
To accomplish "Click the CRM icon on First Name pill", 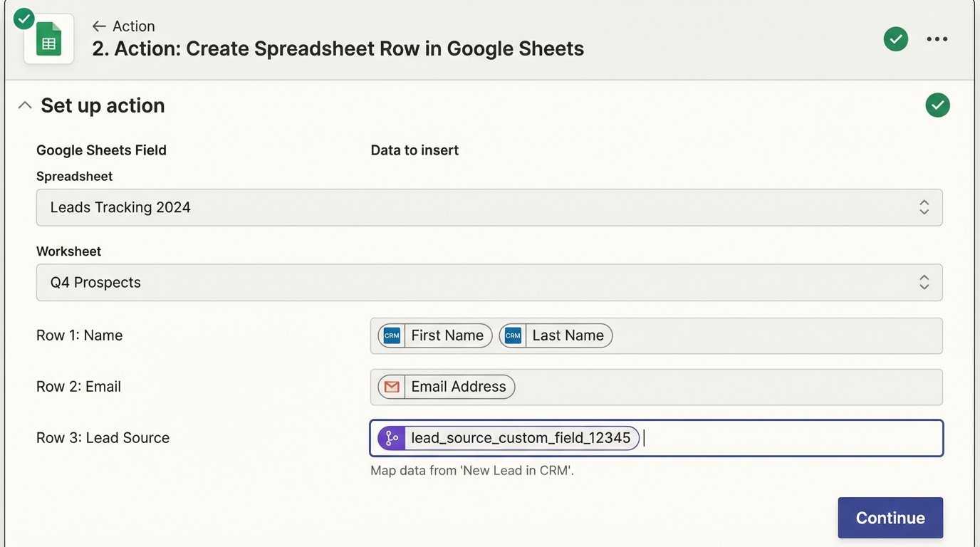I will click(x=392, y=335).
